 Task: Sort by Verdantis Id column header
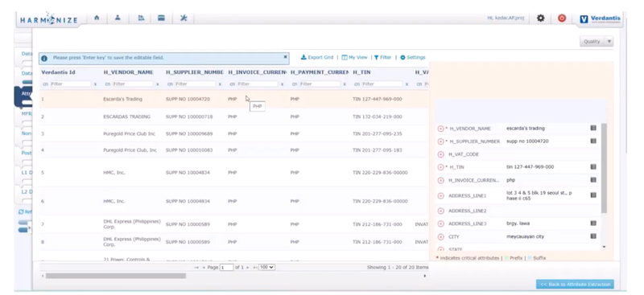[x=58, y=72]
